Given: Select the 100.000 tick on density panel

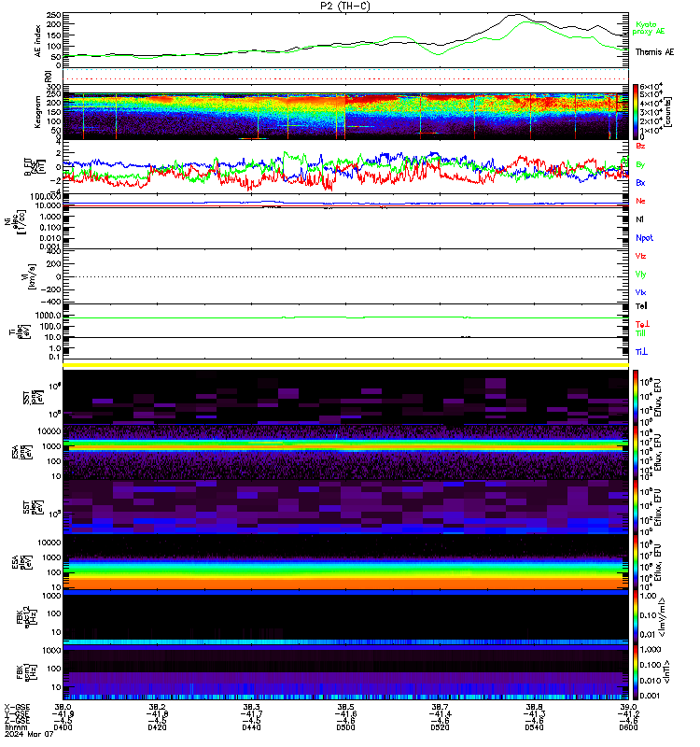Looking at the screenshot, I should click(x=45, y=196).
